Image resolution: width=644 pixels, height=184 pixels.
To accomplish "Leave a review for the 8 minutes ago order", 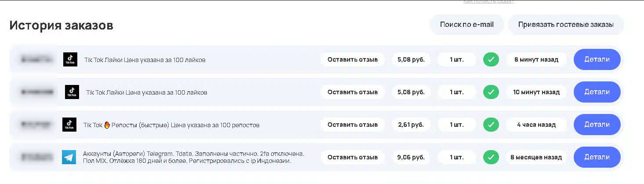I will click(352, 59).
